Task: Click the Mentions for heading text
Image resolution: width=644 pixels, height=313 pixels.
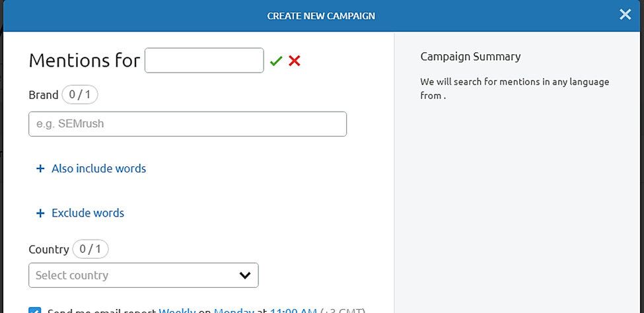Action: tap(84, 61)
